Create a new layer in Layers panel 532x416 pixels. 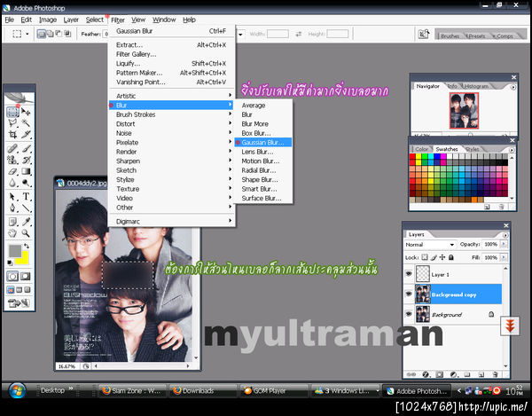[x=481, y=374]
